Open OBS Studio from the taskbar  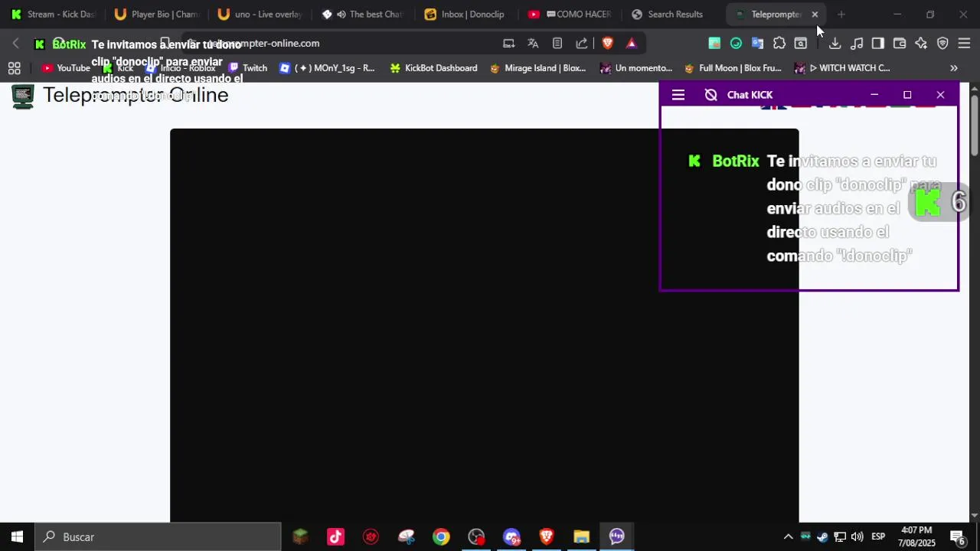click(x=476, y=536)
